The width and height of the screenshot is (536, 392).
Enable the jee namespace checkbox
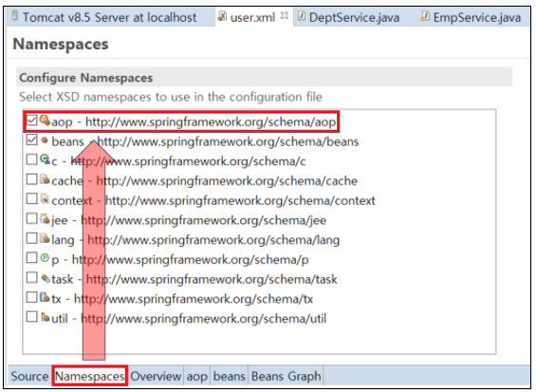click(32, 218)
